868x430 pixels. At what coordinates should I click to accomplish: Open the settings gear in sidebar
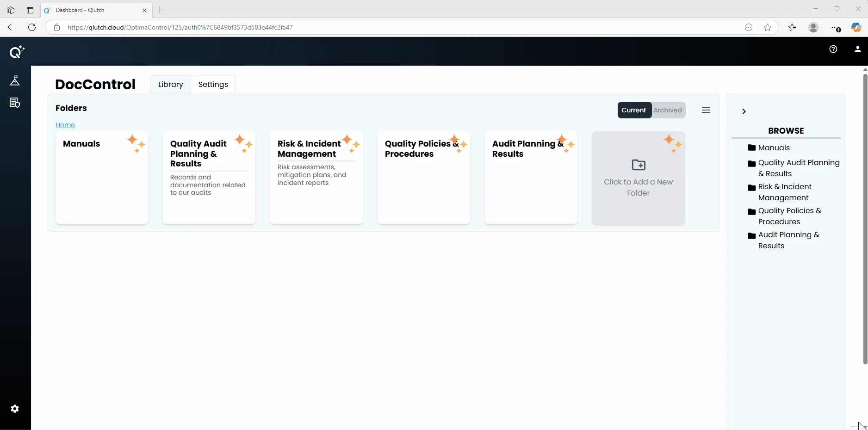pos(15,409)
